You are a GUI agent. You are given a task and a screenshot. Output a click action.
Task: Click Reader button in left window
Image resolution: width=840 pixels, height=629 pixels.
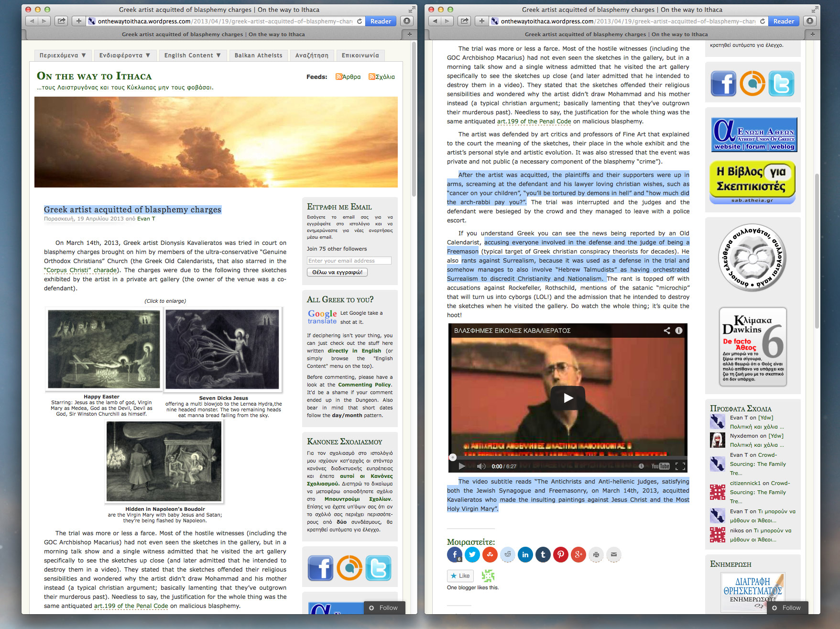381,21
